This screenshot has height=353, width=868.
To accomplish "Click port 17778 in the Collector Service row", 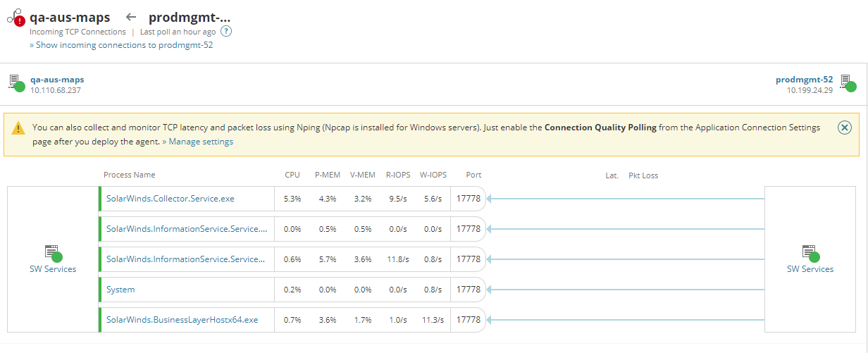I will click(469, 199).
